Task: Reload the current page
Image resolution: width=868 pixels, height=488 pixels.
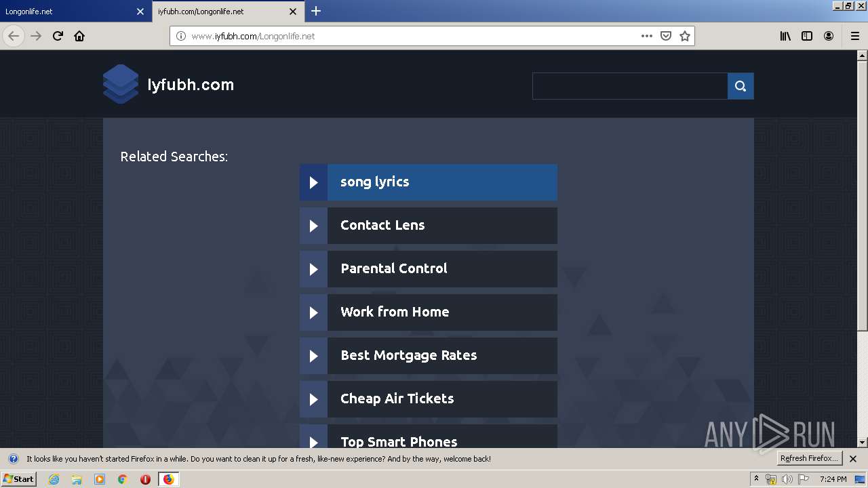Action: click(x=58, y=36)
